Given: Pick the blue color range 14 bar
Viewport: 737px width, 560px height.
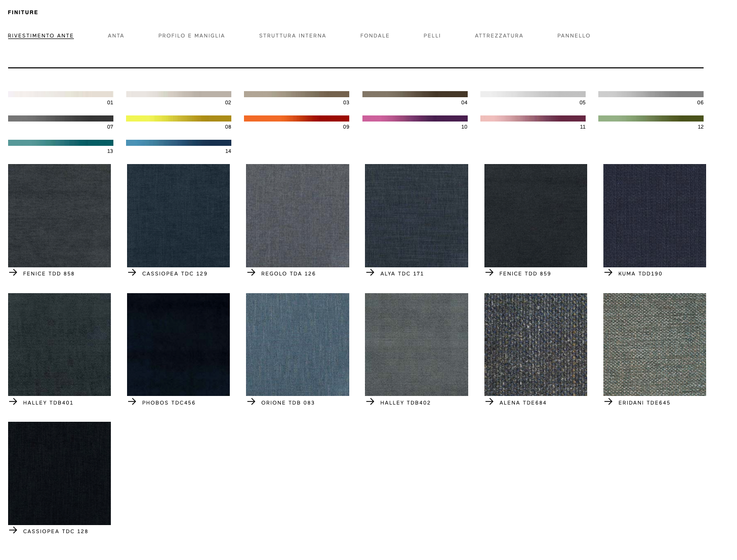Looking at the screenshot, I should pyautogui.click(x=179, y=143).
